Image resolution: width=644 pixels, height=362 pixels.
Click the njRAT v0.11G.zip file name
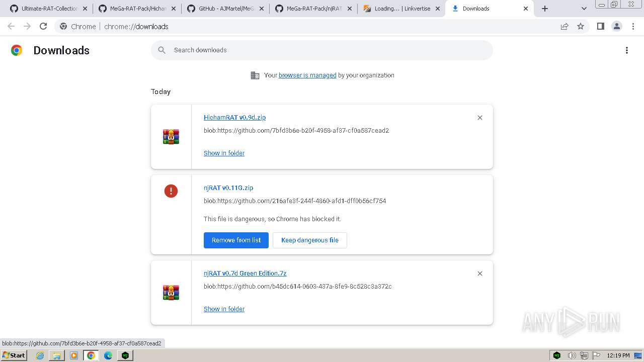pyautogui.click(x=228, y=188)
